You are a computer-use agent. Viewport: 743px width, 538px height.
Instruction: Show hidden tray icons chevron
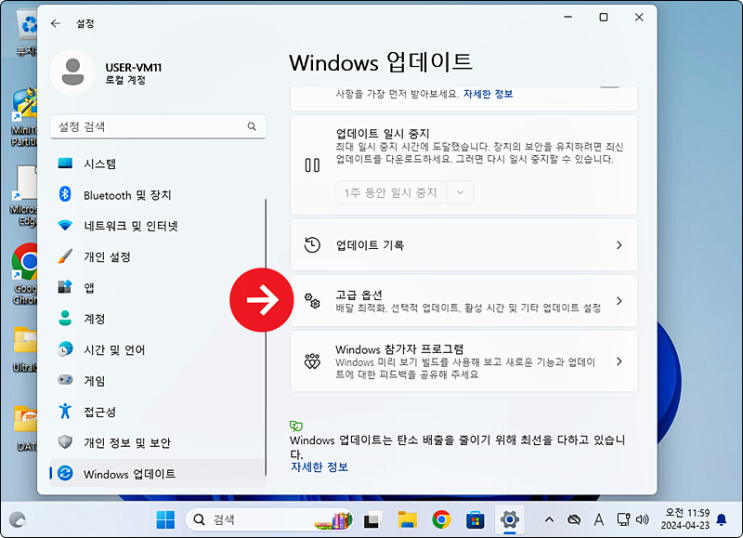[549, 520]
